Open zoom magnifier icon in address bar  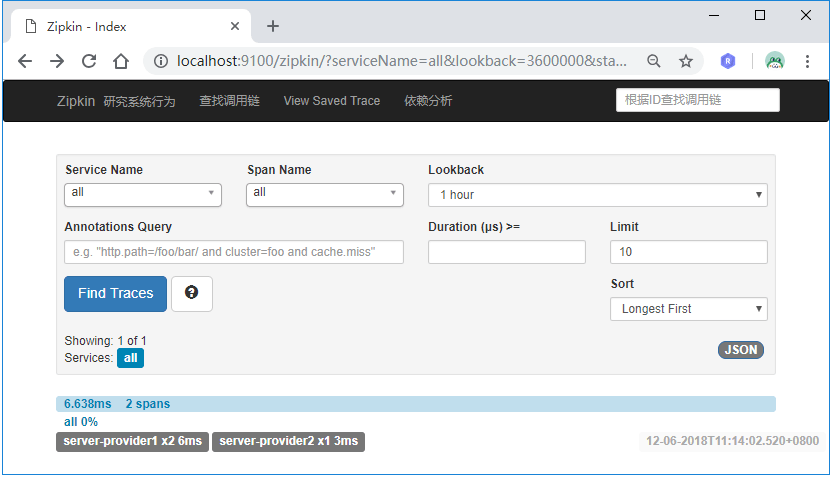[654, 61]
